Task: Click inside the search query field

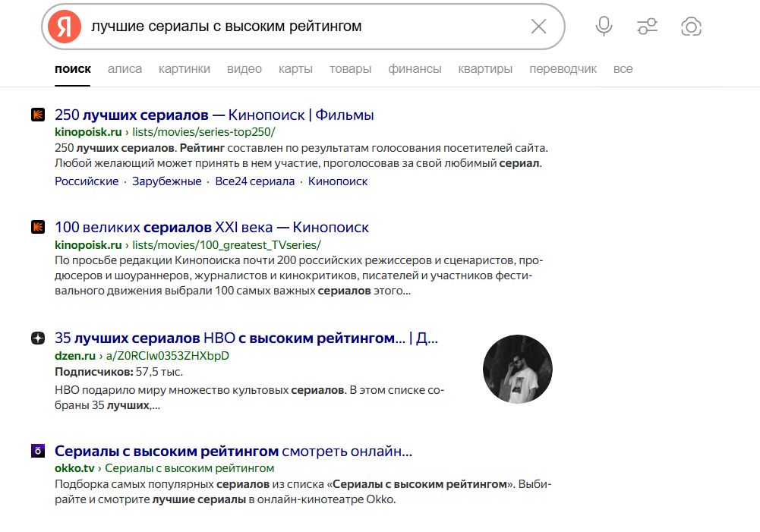Action: pyautogui.click(x=304, y=26)
